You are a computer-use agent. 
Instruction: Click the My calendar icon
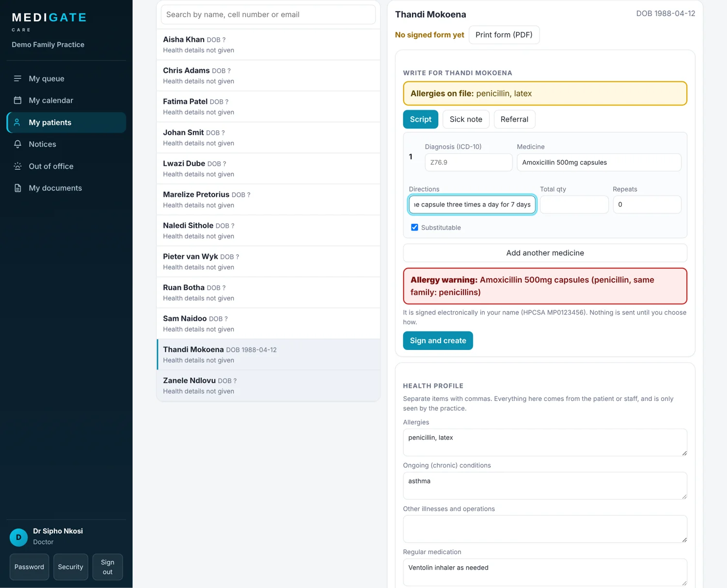(x=17, y=100)
